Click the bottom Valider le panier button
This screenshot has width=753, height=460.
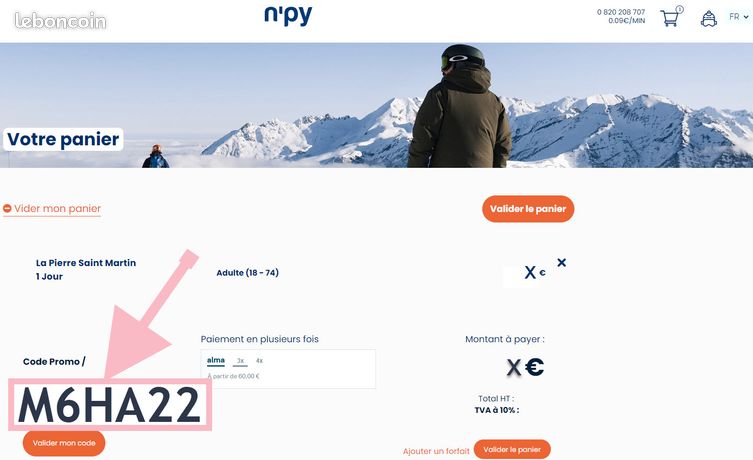point(512,449)
